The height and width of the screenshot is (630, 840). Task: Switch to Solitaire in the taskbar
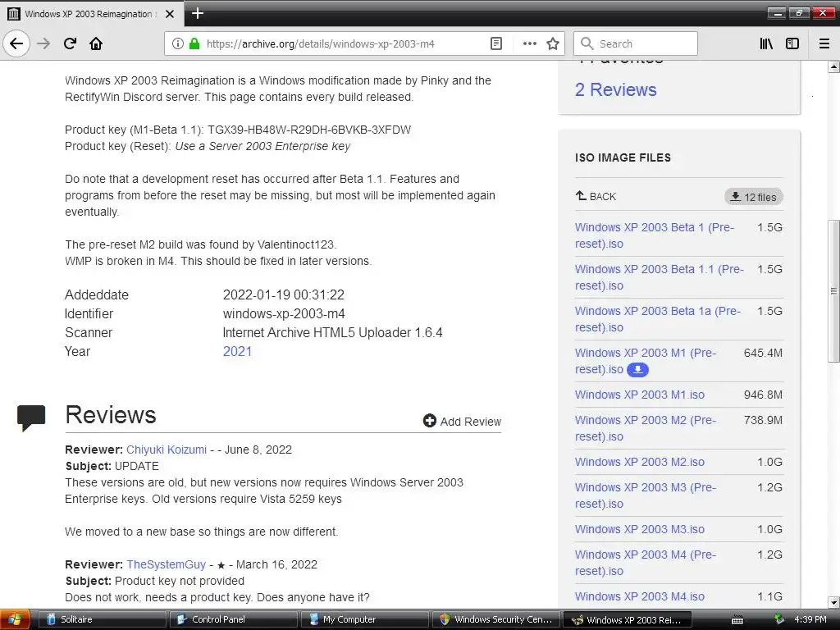coord(102,620)
